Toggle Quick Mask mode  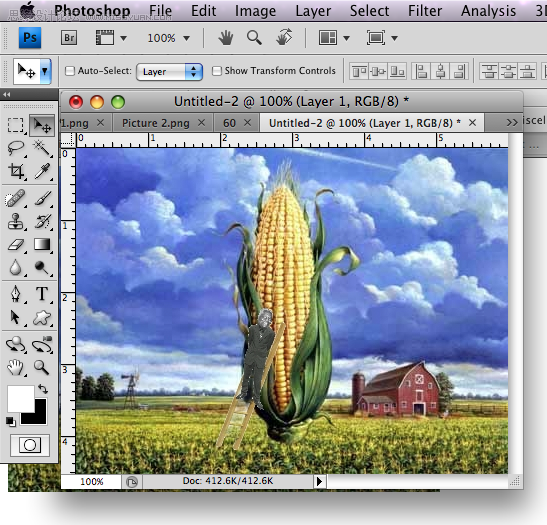pyautogui.click(x=30, y=445)
